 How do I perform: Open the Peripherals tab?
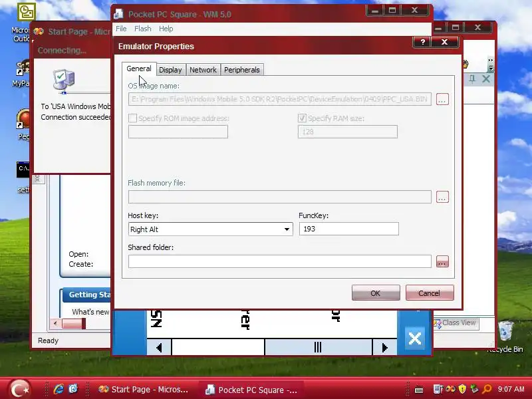tap(241, 70)
